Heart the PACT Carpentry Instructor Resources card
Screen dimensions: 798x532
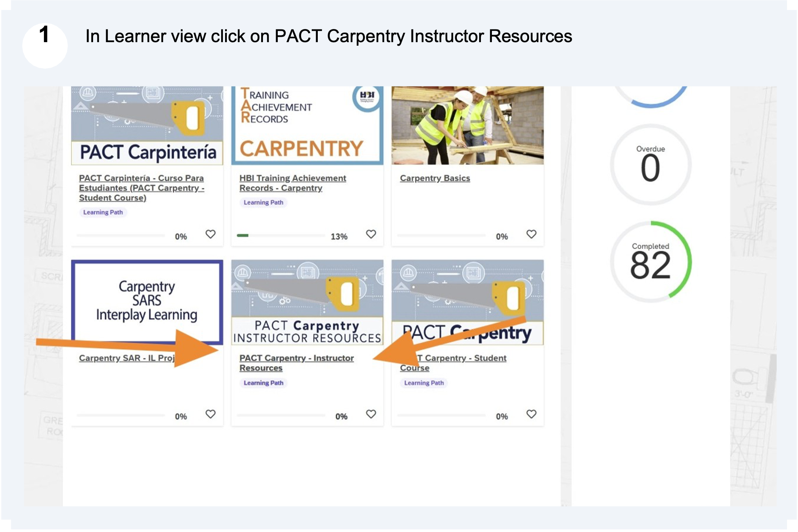click(371, 414)
